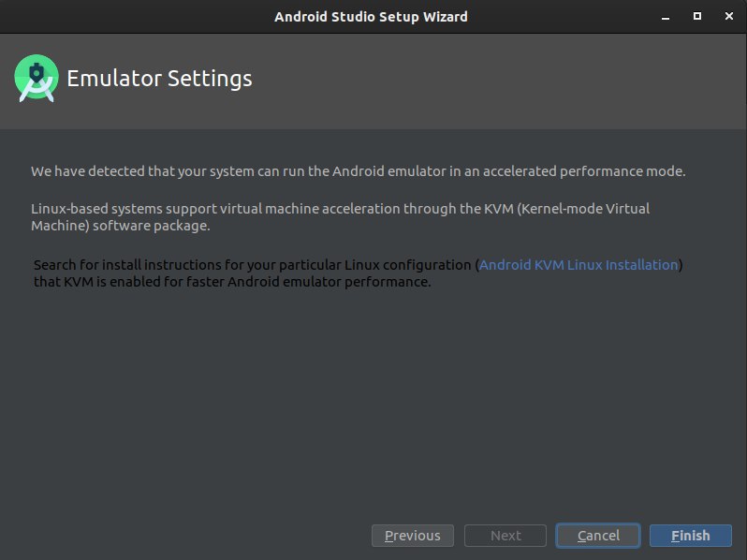Click the 'Linux-based systems support virtual machine' paragraph
The image size is (747, 560).
[340, 217]
